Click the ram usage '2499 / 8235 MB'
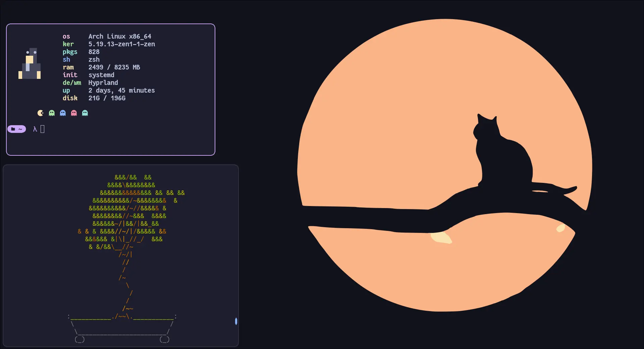Image resolution: width=644 pixels, height=349 pixels. pos(114,67)
